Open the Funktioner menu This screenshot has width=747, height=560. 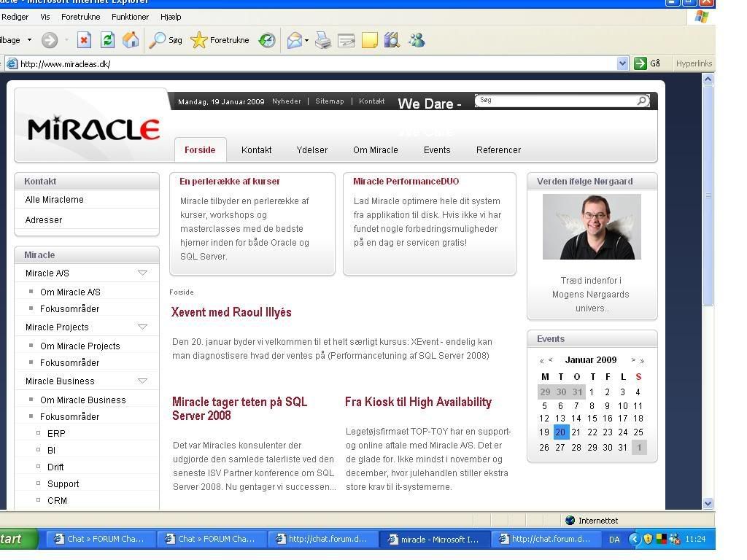(x=130, y=16)
